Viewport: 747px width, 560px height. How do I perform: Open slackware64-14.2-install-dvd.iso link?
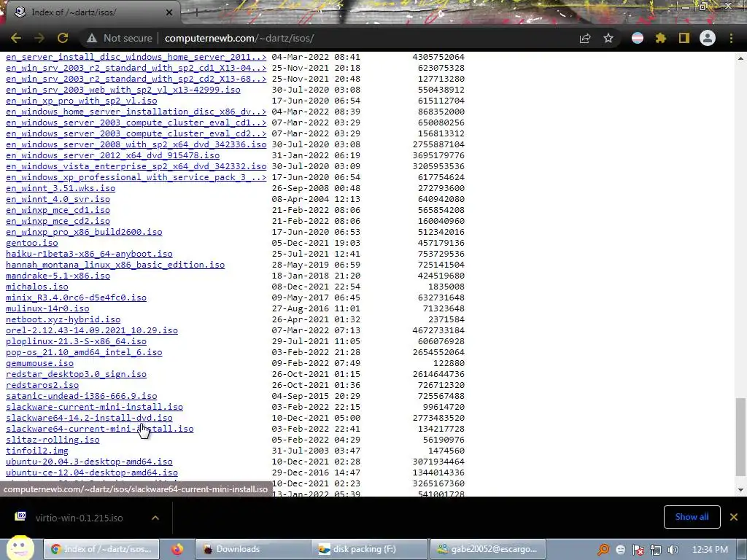click(x=89, y=418)
